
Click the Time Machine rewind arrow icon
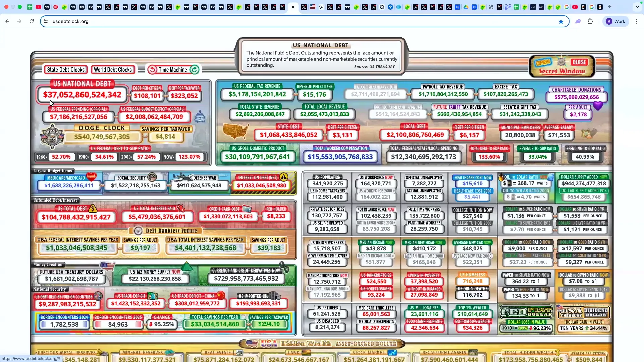click(153, 70)
